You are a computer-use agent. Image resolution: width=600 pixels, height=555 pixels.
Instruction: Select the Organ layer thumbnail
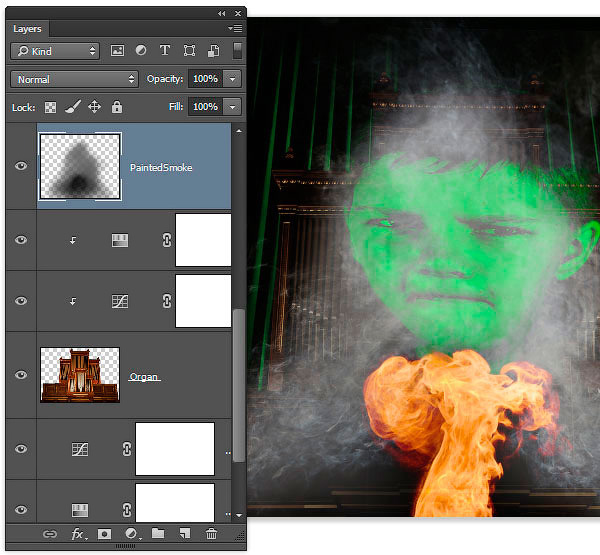[x=80, y=375]
